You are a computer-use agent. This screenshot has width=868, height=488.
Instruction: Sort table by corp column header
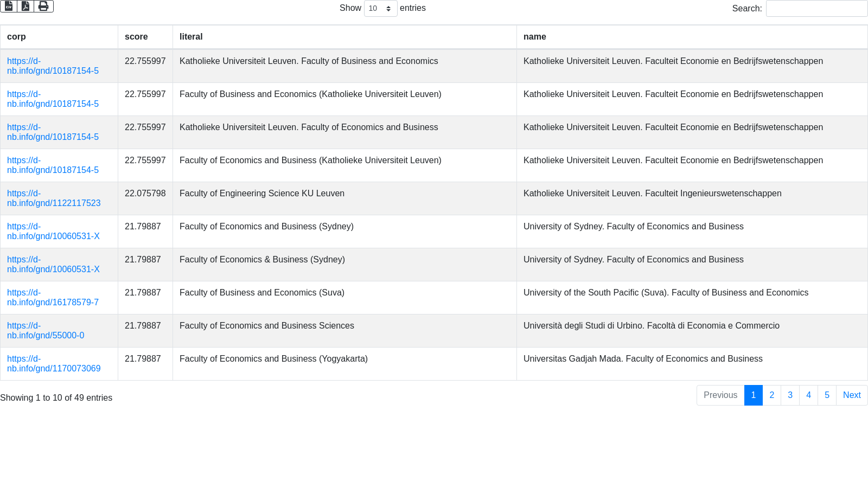click(16, 37)
